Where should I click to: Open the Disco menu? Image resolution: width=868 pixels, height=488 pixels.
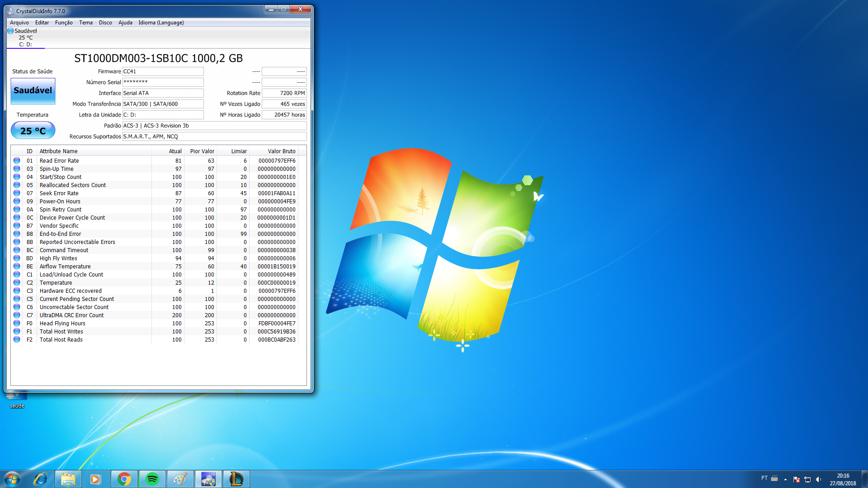(105, 23)
